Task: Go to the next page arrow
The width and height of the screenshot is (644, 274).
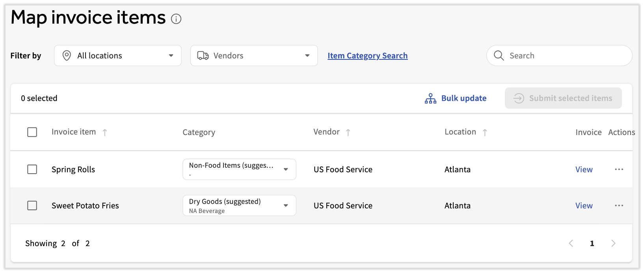Action: [x=613, y=243]
